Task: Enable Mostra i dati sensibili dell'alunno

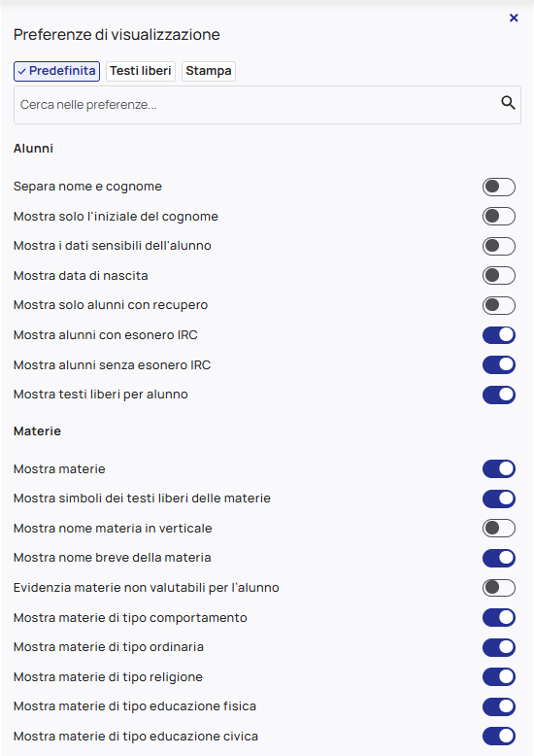Action: click(499, 246)
